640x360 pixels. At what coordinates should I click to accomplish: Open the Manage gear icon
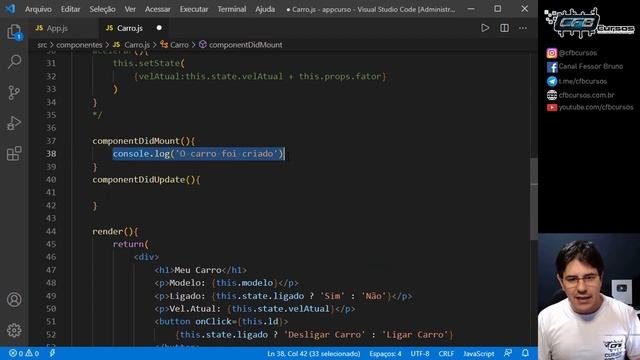coord(14,330)
